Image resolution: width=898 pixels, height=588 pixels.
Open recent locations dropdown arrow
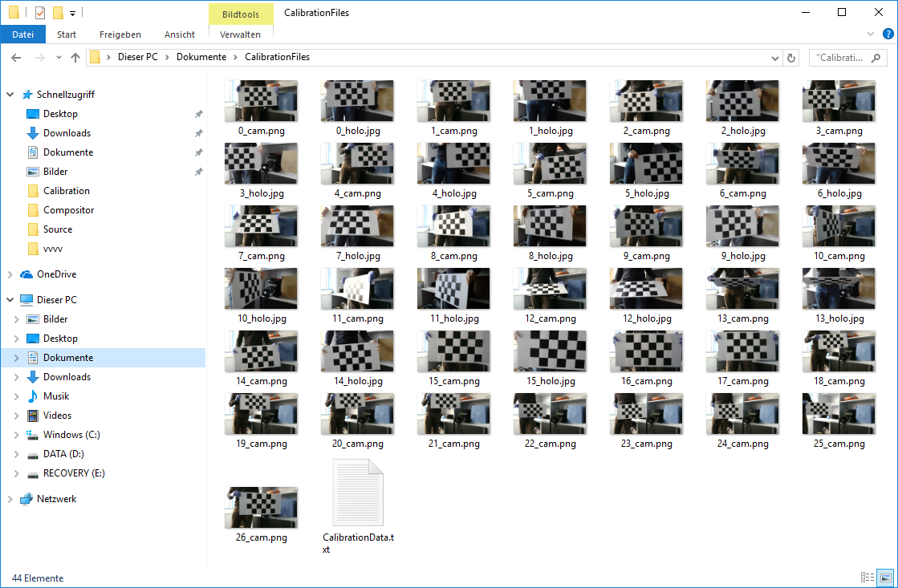click(59, 57)
